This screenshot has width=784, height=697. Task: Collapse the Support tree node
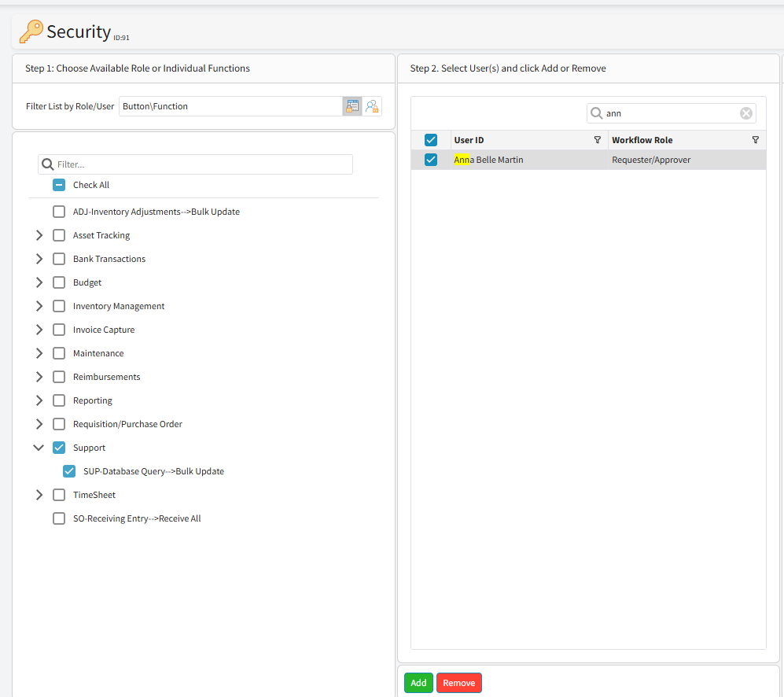pos(39,448)
